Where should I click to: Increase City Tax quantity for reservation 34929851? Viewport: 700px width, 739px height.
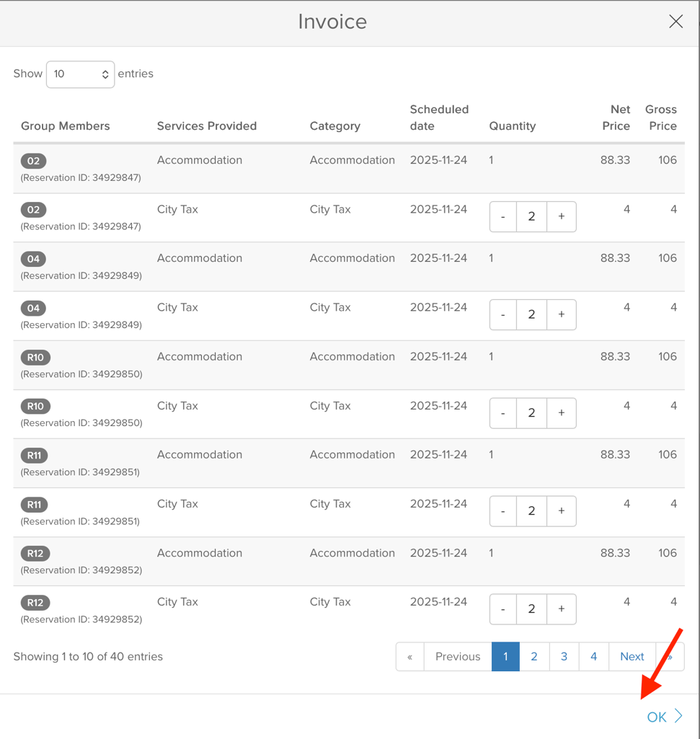point(562,511)
